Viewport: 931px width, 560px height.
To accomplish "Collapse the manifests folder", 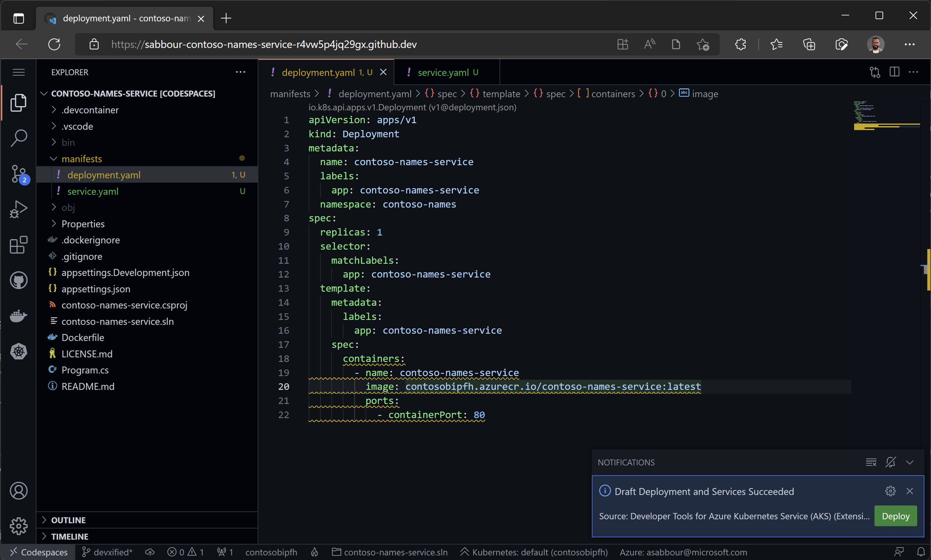I will 81,159.
